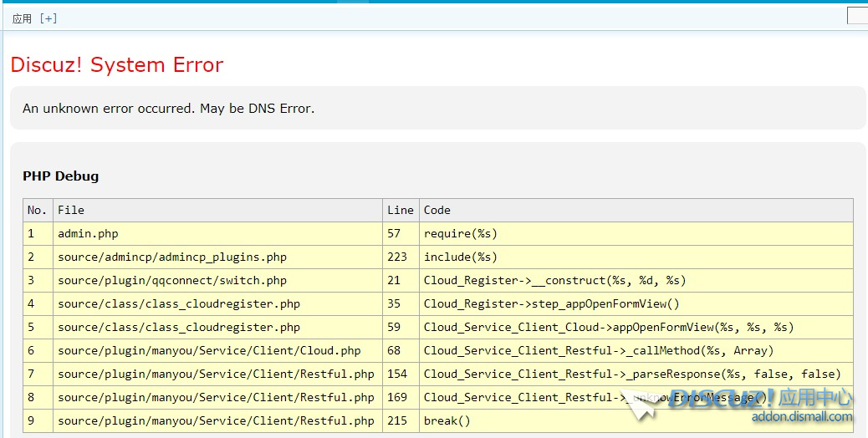Select _callMethod(%s, Array) code cell
868x438 pixels.
[x=636, y=350]
